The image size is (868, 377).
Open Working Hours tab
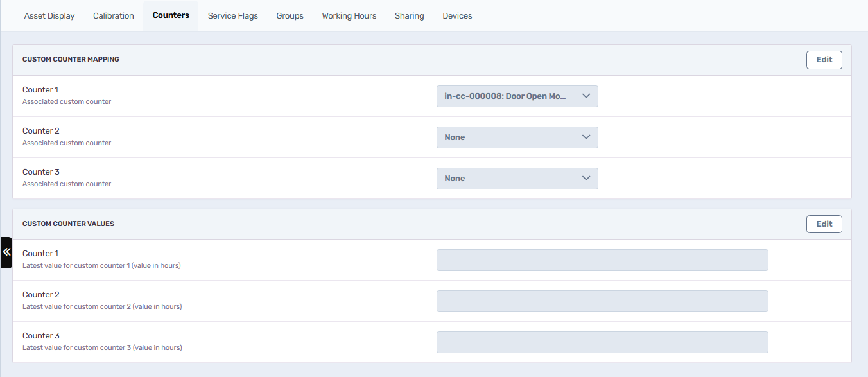(349, 16)
